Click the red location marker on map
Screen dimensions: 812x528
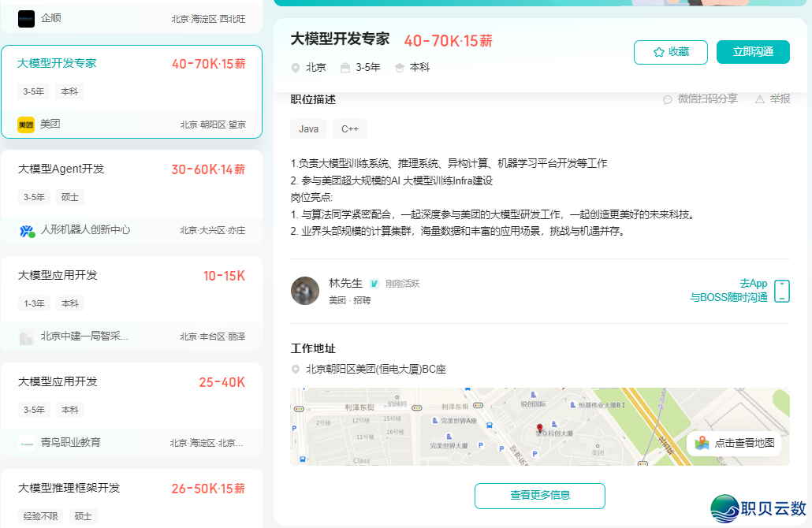539,428
